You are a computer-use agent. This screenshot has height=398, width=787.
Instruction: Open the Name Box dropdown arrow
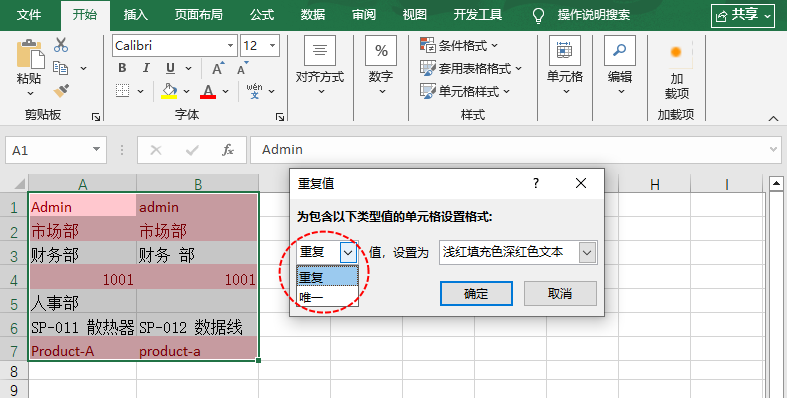[x=96, y=150]
